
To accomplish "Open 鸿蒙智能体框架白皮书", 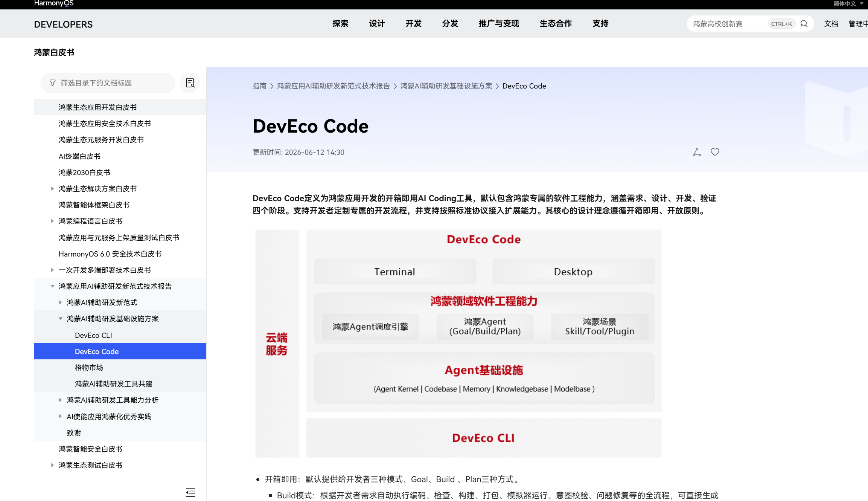I will 120,205.
